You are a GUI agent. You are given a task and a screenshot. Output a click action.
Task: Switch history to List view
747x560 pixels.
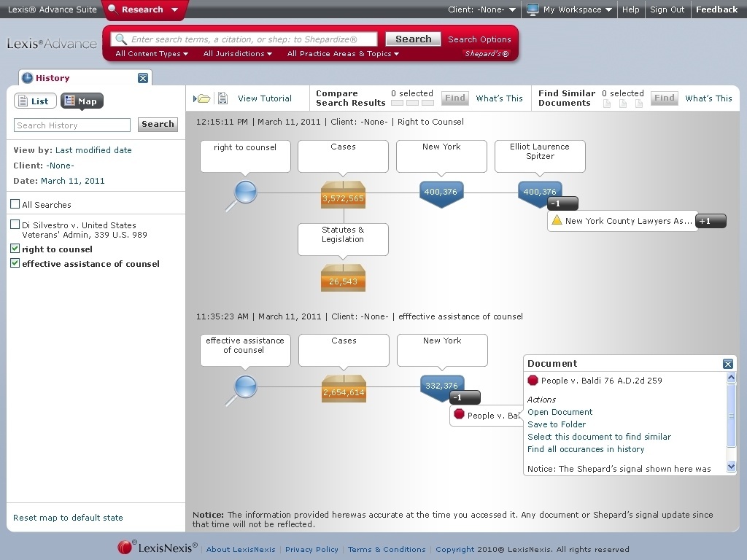tap(35, 101)
